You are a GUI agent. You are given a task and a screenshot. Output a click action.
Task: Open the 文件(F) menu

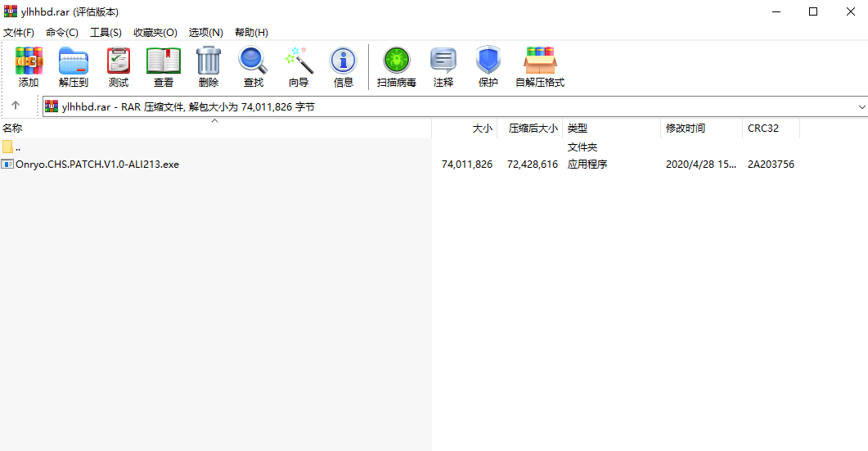[19, 33]
